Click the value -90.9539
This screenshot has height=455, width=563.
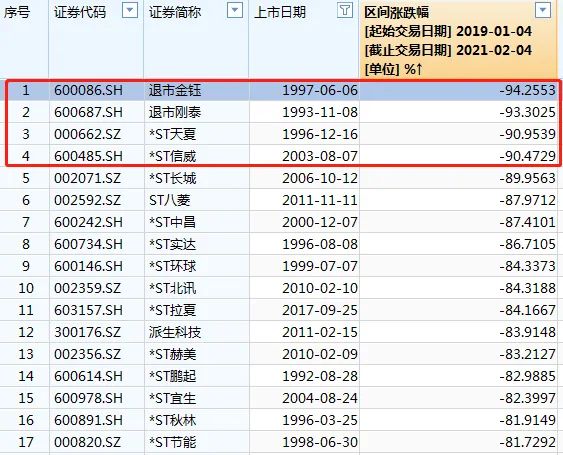(x=527, y=134)
